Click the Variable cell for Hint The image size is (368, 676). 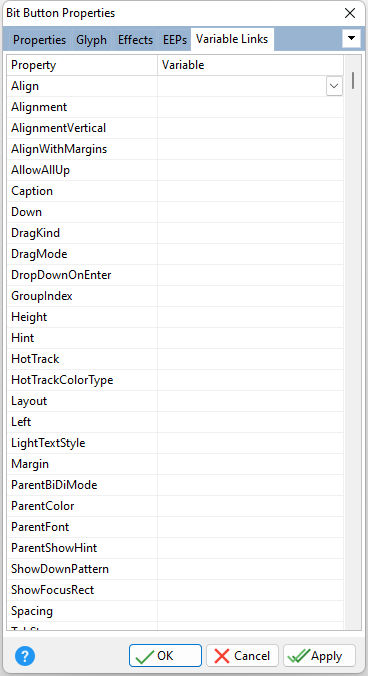click(250, 338)
